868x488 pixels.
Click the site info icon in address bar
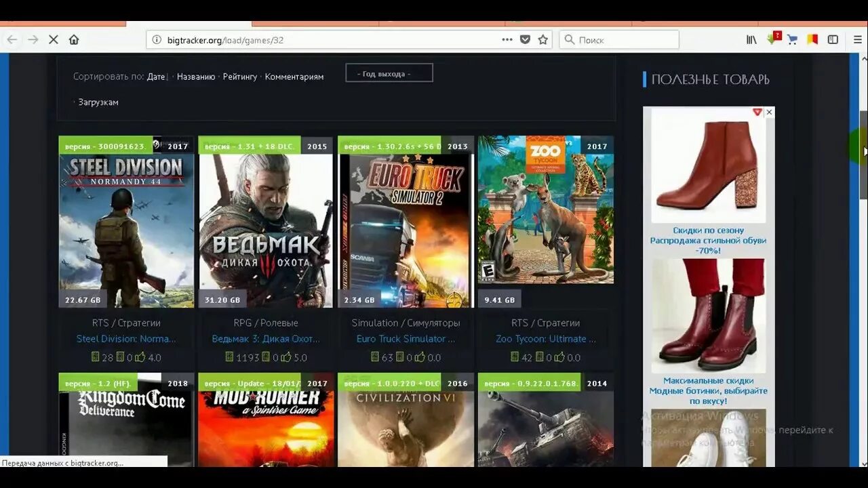click(157, 40)
